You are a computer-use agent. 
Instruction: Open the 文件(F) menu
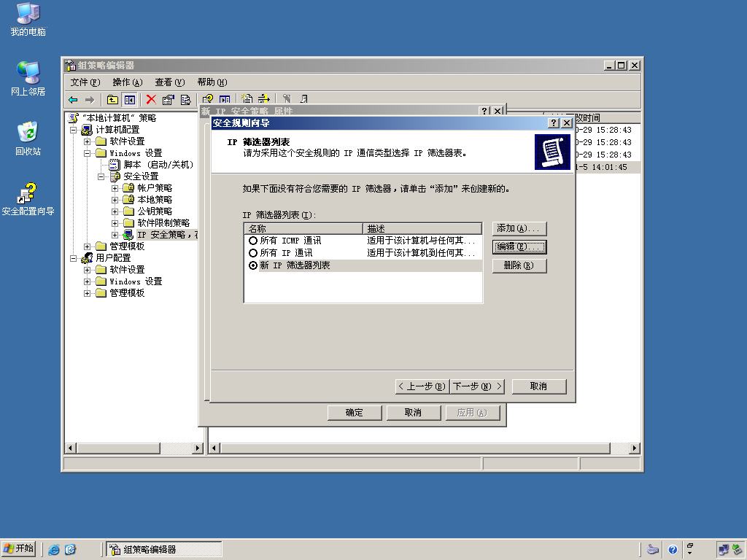[x=85, y=82]
